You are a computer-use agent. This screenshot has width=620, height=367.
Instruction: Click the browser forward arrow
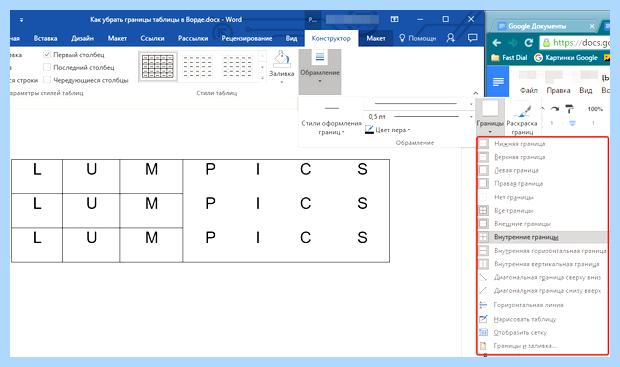(x=512, y=43)
